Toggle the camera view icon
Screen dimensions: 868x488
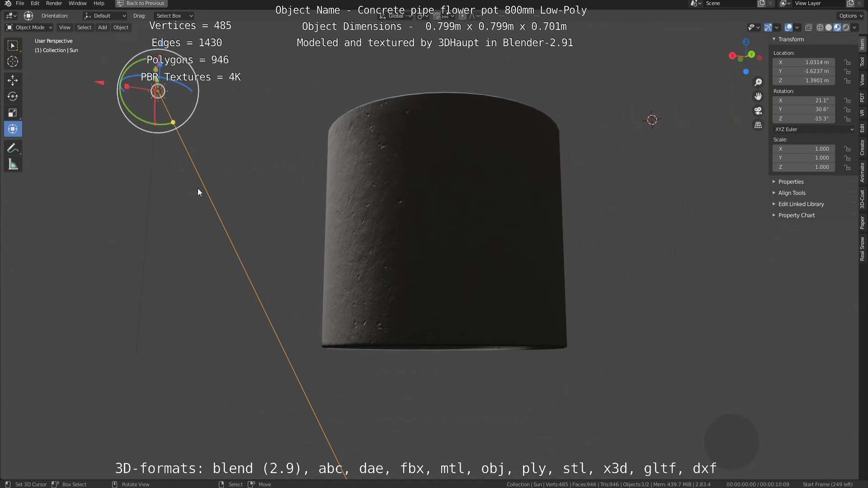(x=758, y=111)
